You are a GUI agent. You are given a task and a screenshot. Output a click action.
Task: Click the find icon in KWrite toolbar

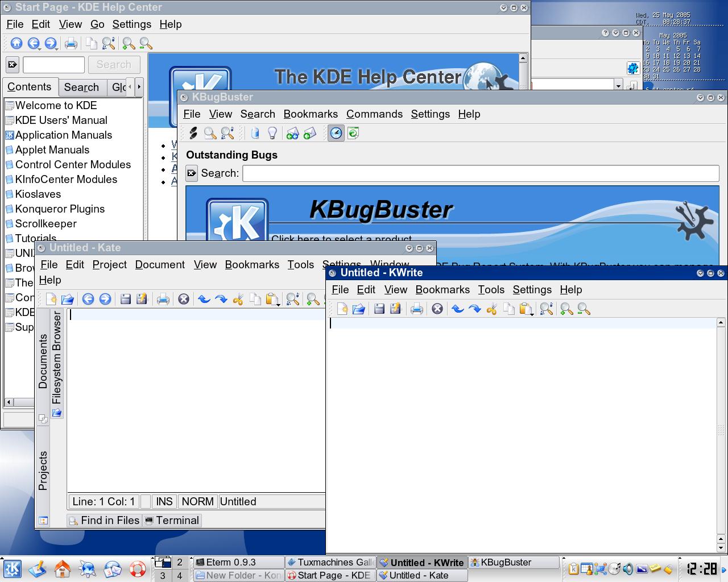click(x=547, y=309)
